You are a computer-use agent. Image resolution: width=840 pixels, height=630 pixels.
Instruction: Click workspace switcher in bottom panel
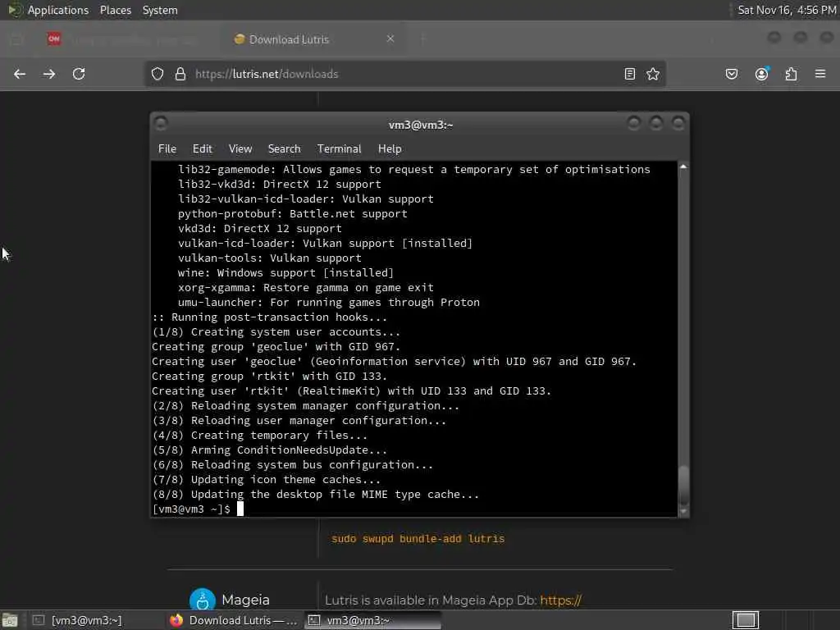[x=745, y=620]
